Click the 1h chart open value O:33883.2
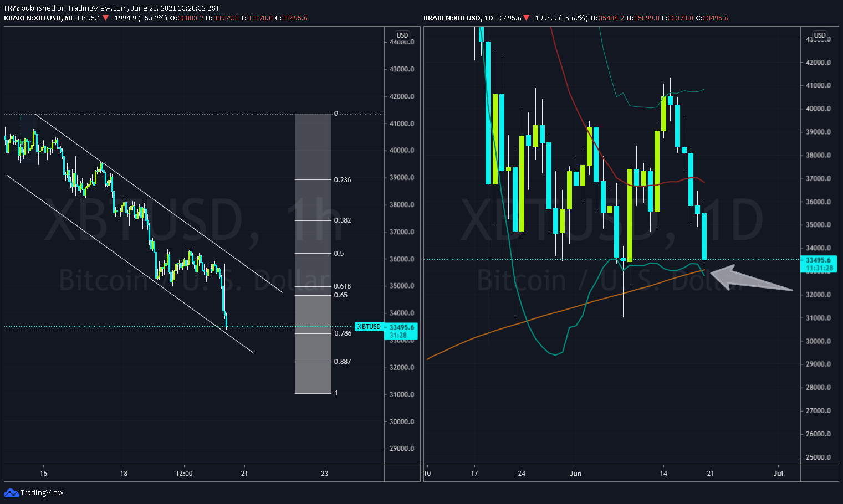 [x=186, y=18]
